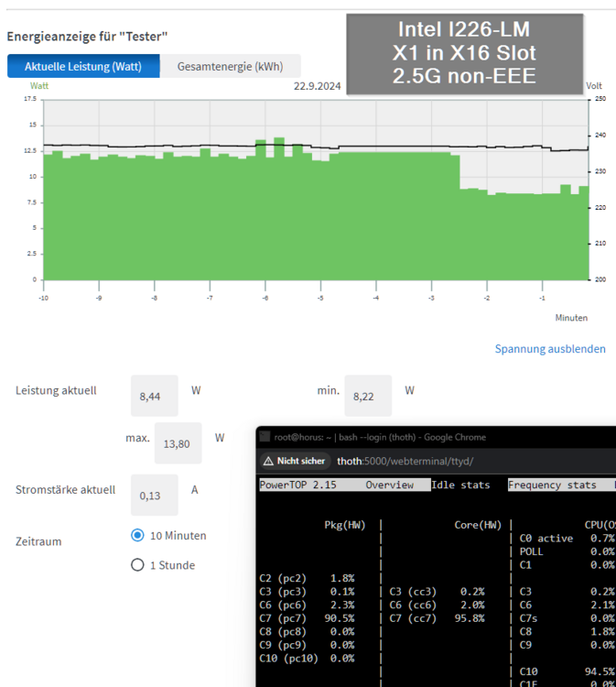Click the Spannung ausblenden link
Image resolution: width=616 pixels, height=687 pixels.
550,349
